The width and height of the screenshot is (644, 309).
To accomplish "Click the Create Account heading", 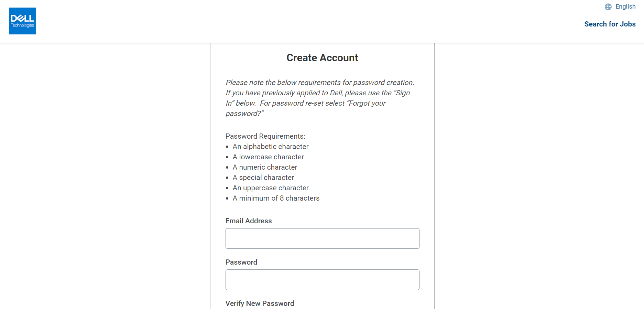I will [322, 58].
